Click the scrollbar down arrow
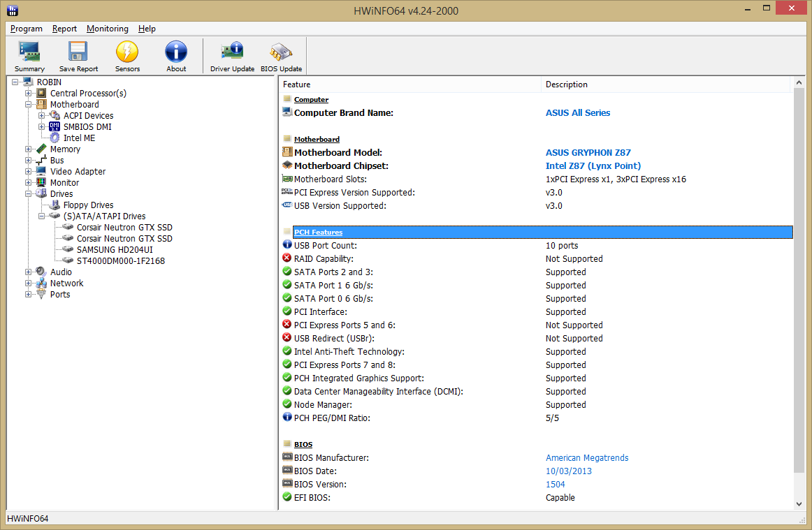 click(799, 503)
